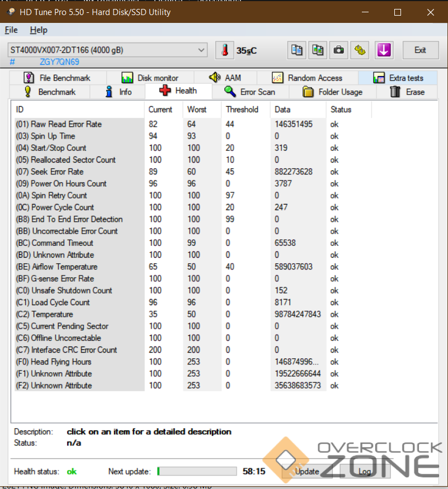
Task: Switch to the AAM tab
Action: [x=225, y=78]
